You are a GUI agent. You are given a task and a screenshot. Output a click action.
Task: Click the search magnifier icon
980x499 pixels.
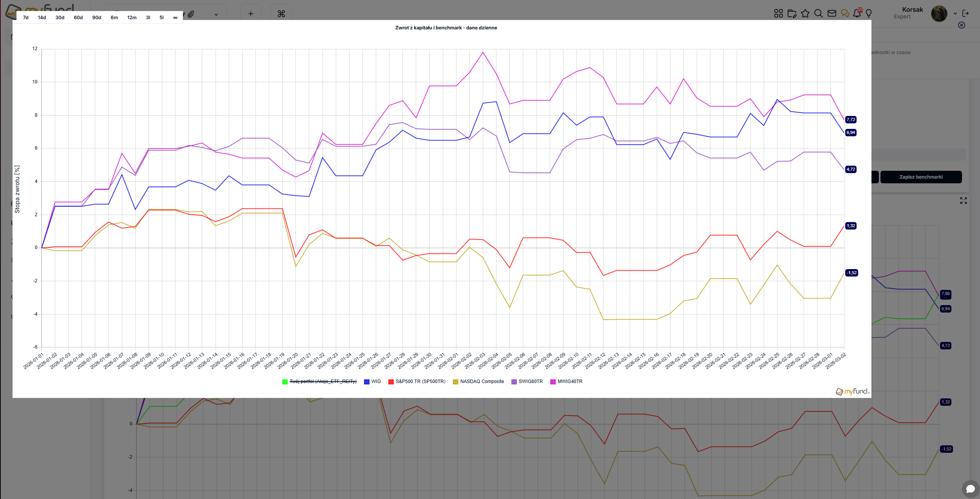click(x=818, y=14)
